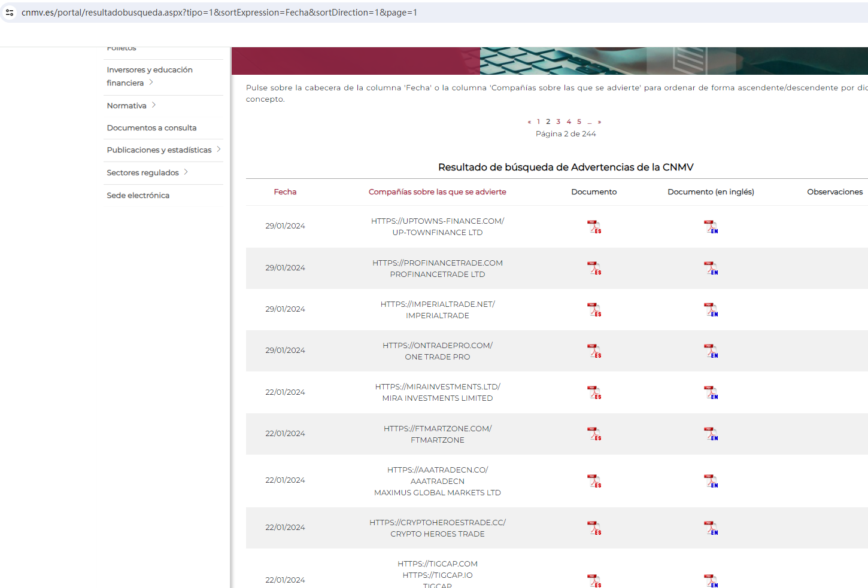The width and height of the screenshot is (868, 588).
Task: Select date 22/01/2024 in CRYPTO HEROES TRADE row
Action: [285, 528]
